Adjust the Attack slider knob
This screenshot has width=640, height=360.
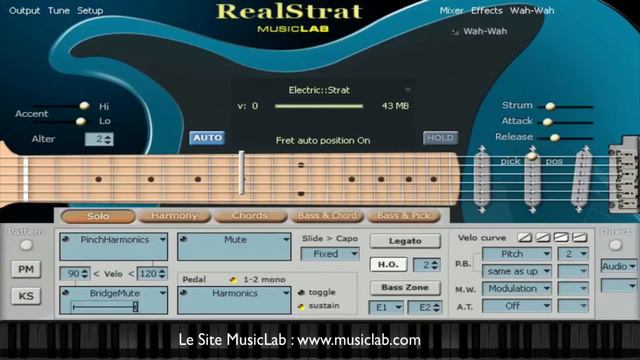[548, 122]
